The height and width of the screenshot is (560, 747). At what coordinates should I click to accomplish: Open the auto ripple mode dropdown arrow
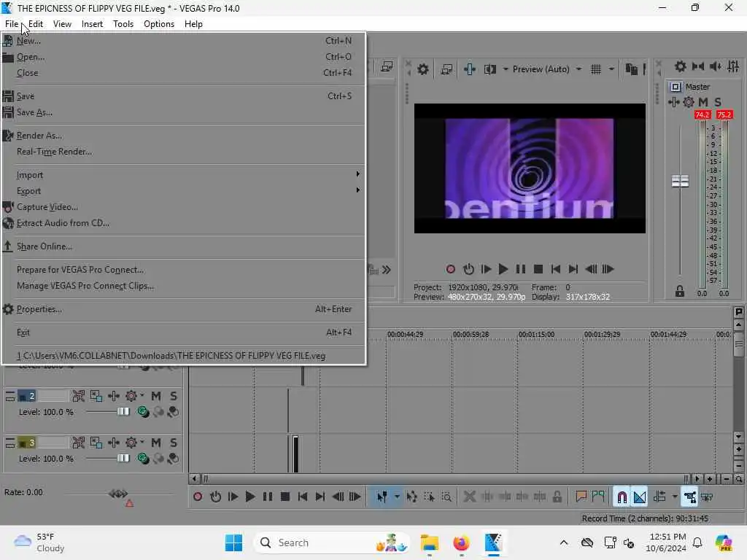click(x=675, y=497)
